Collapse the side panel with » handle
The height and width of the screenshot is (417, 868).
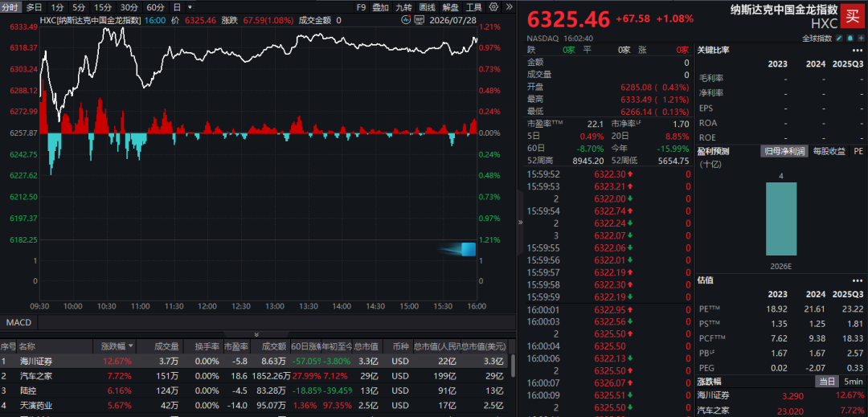[520, 222]
